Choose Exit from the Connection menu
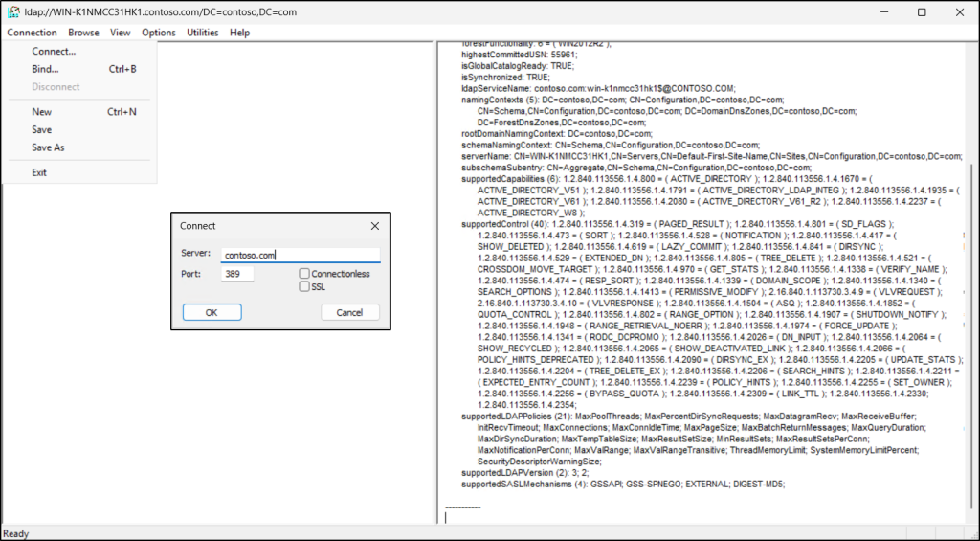Image resolution: width=980 pixels, height=541 pixels. (x=39, y=172)
